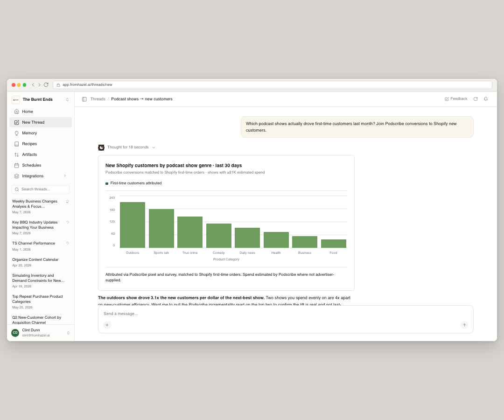Click the Recipes book icon
The height and width of the screenshot is (420, 504).
(17, 144)
